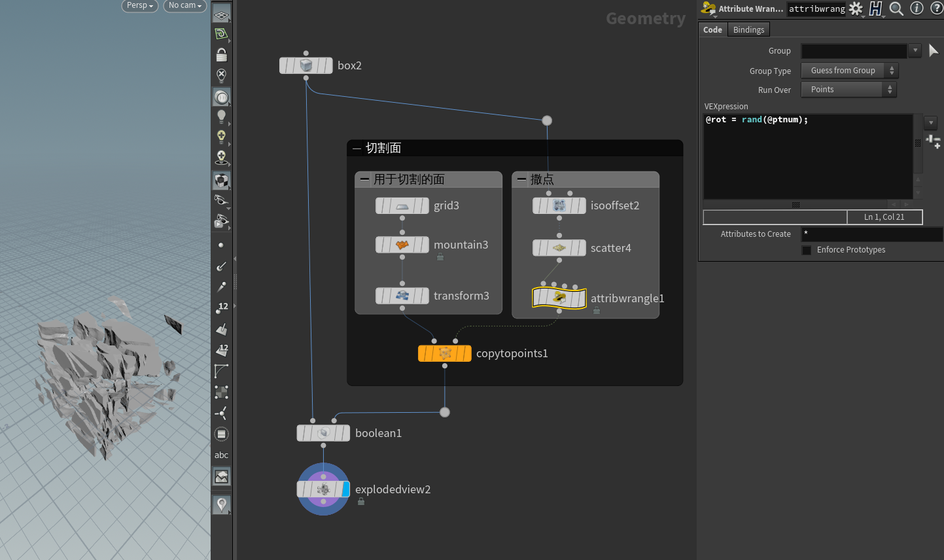This screenshot has height=560, width=944.
Task: Open the node info (i) icon
Action: pos(917,9)
